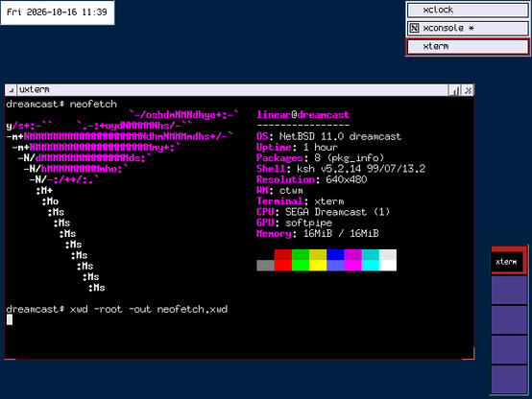532x399 pixels.
Task: Switch to the last workspace in workspace manager
Action: coord(509,380)
